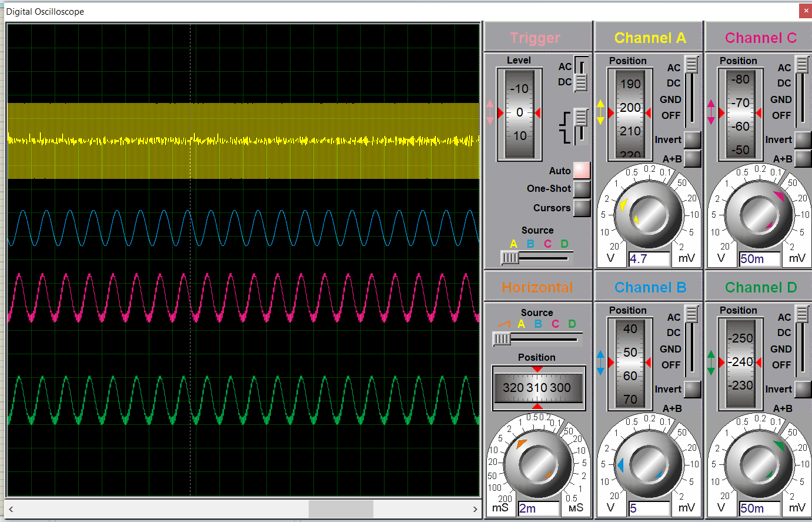Click Channel C OFF coupling label
The width and height of the screenshot is (812, 522).
click(781, 115)
